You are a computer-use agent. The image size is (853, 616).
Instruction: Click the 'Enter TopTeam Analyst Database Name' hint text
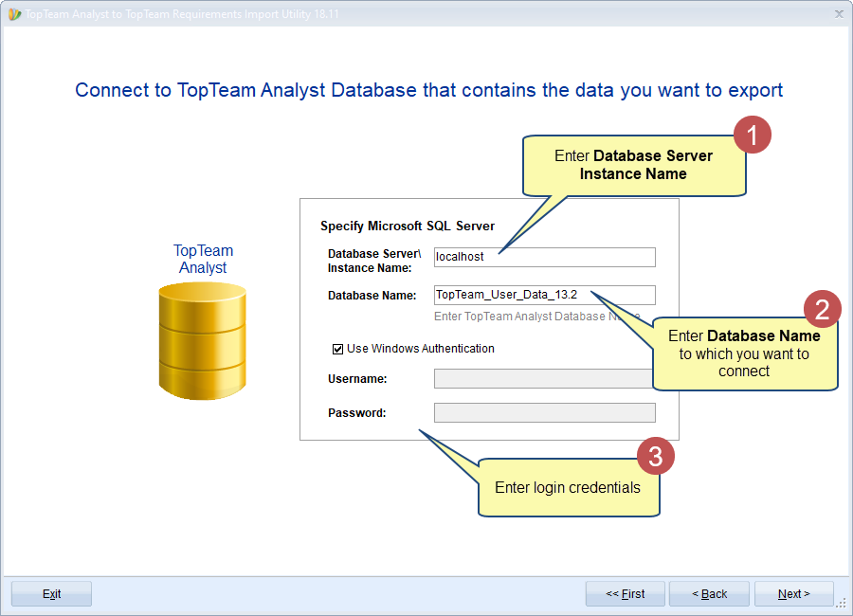[x=537, y=317]
